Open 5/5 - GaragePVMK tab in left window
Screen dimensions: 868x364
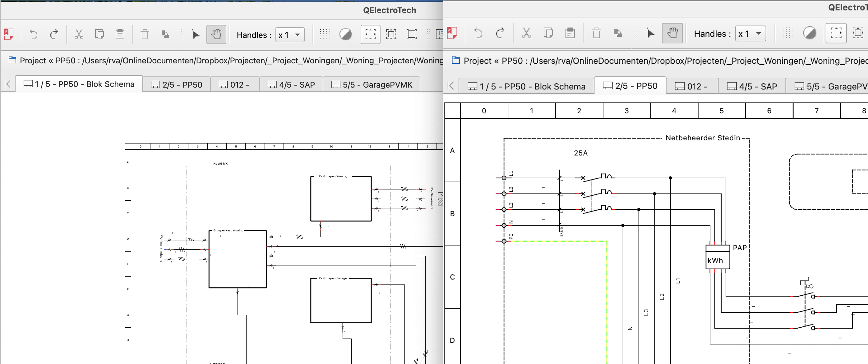click(x=372, y=84)
